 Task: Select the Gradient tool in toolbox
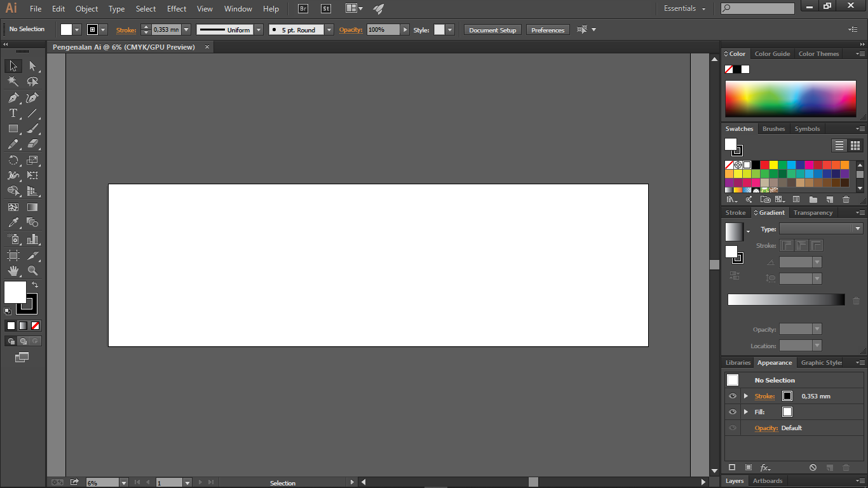[x=32, y=207]
